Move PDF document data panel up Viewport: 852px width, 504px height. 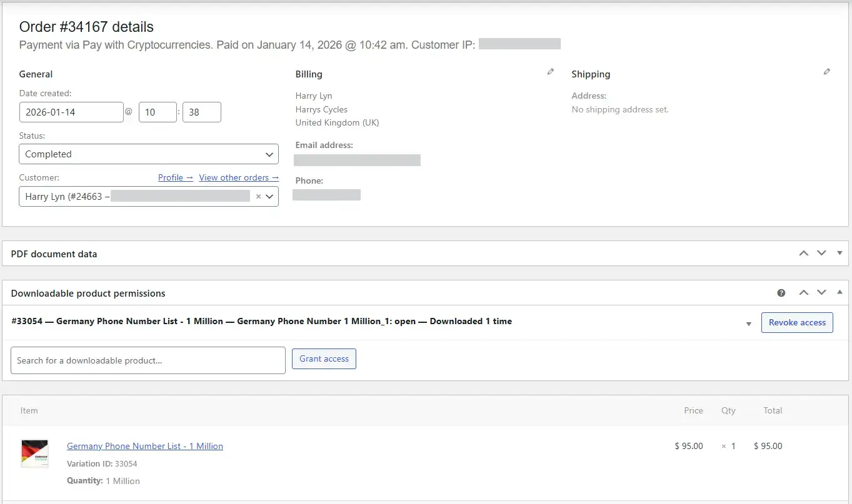pos(804,254)
